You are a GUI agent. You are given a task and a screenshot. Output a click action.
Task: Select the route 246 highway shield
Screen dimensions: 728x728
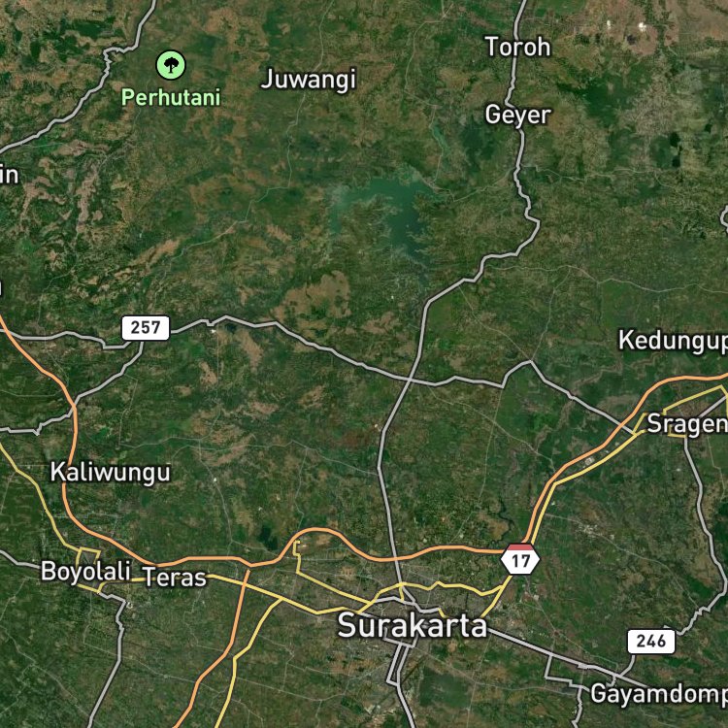pos(651,642)
